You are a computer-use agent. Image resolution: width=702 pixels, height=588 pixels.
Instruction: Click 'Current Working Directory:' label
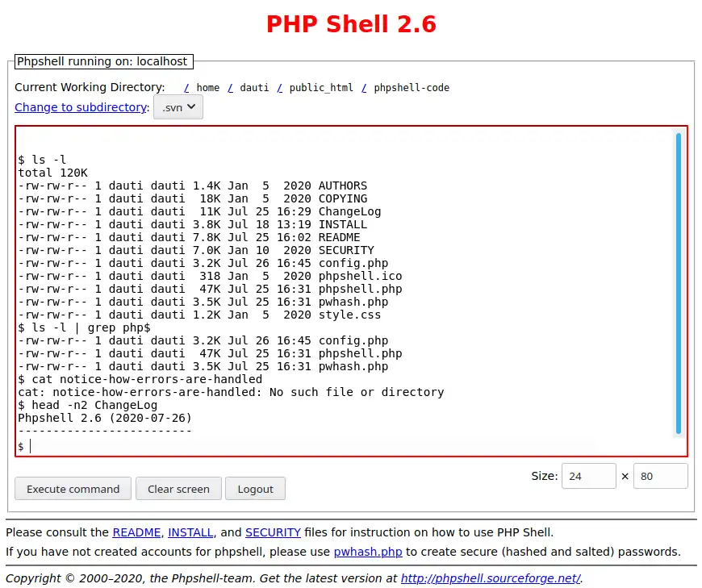(x=90, y=87)
